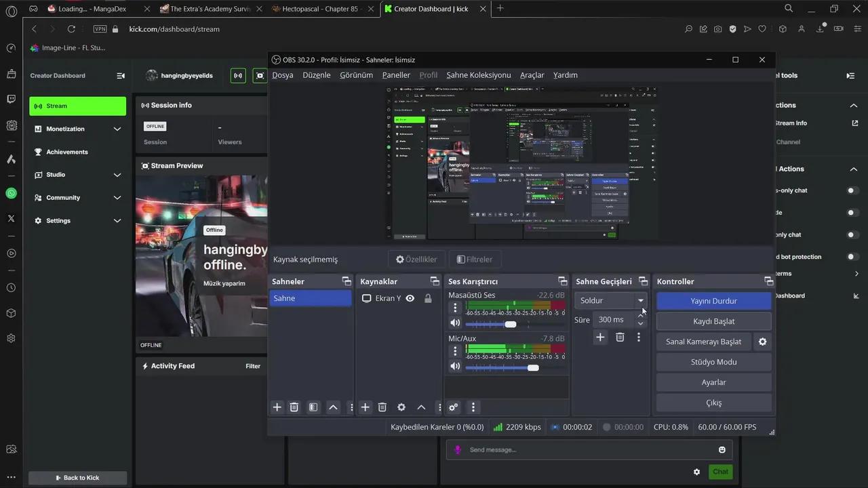Open the Araçlar menu in OBS
This screenshot has width=868, height=488.
tap(532, 75)
